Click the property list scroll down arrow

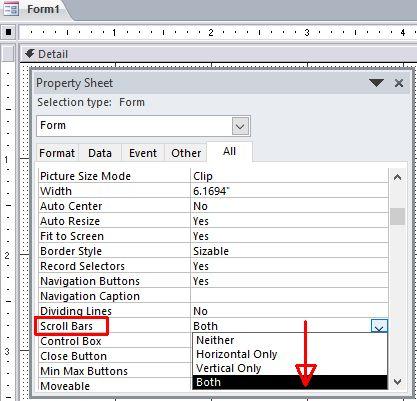tap(397, 381)
